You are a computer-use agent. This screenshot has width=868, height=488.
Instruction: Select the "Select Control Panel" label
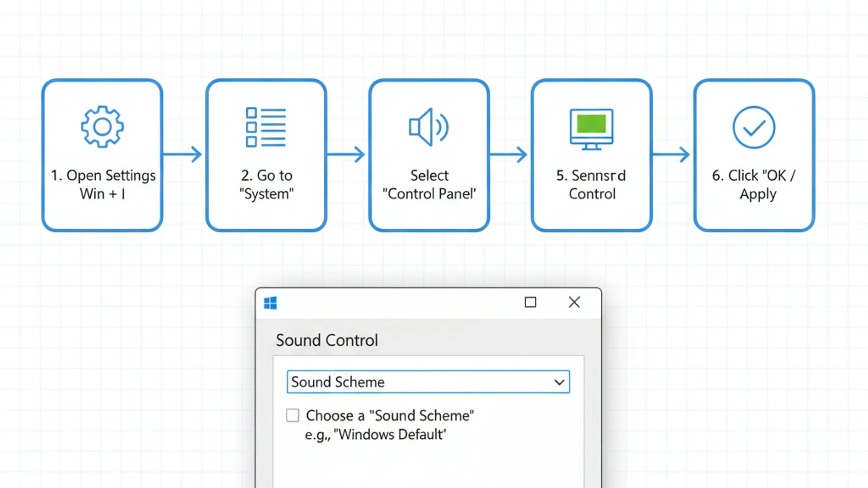tap(429, 184)
